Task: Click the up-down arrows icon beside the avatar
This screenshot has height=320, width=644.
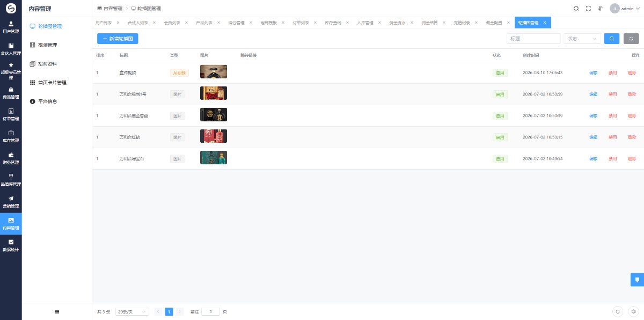Action: tap(600, 8)
